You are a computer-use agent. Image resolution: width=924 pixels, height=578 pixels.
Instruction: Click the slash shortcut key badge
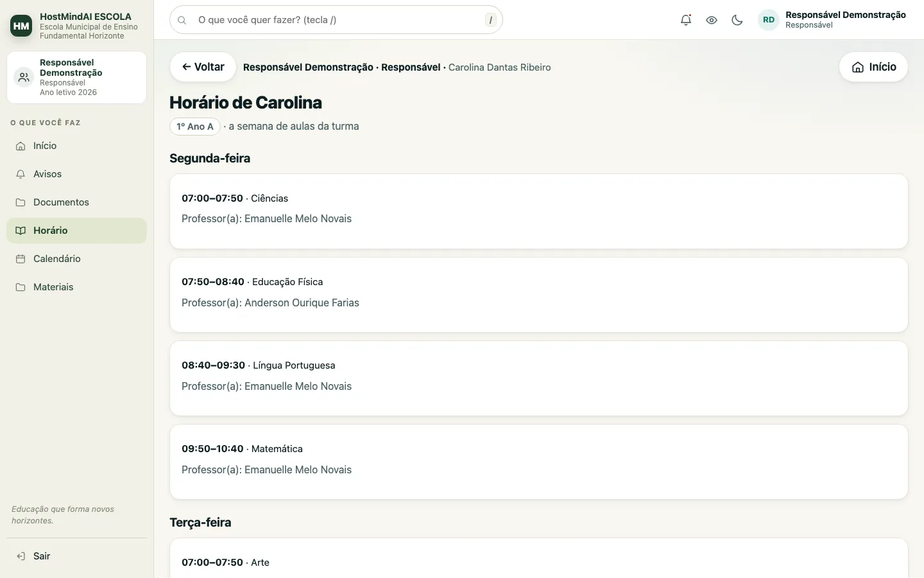pos(491,20)
